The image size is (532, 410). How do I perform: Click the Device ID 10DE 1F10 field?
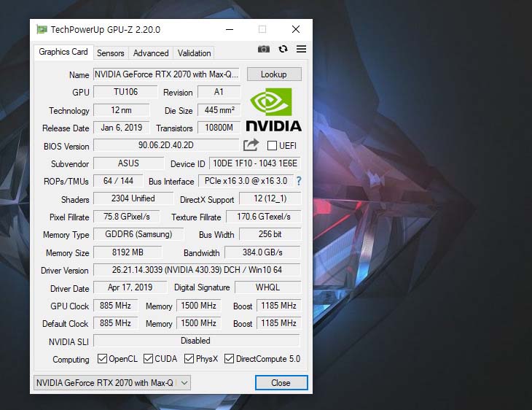click(255, 163)
